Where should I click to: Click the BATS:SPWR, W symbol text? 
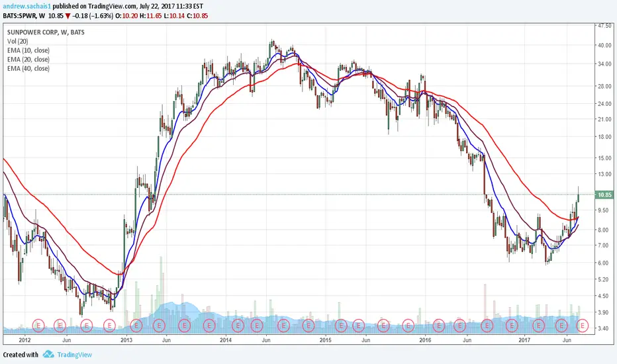24,16
